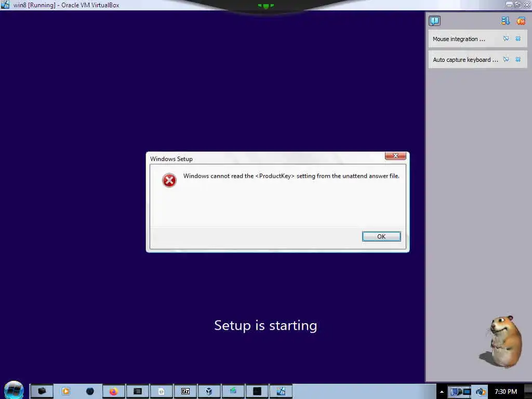Close the Windows Setup error dialog
Screen dimensions: 532x399
coord(395,156)
